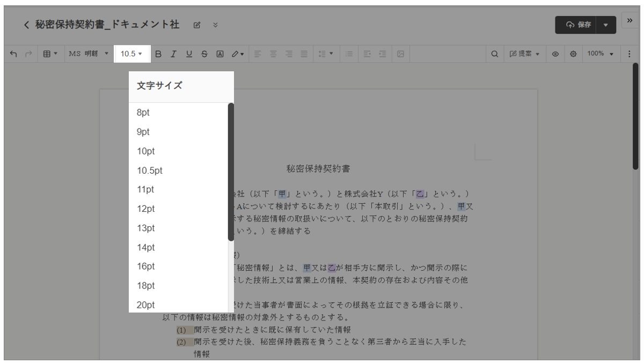Open the MS 明朝 font dropdown
Screen dimensions: 644x364
[x=88, y=54]
